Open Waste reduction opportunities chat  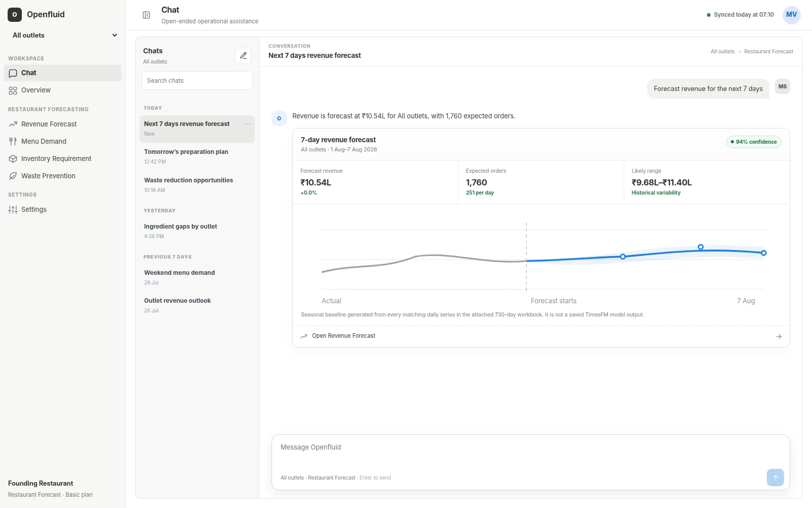pos(197,185)
